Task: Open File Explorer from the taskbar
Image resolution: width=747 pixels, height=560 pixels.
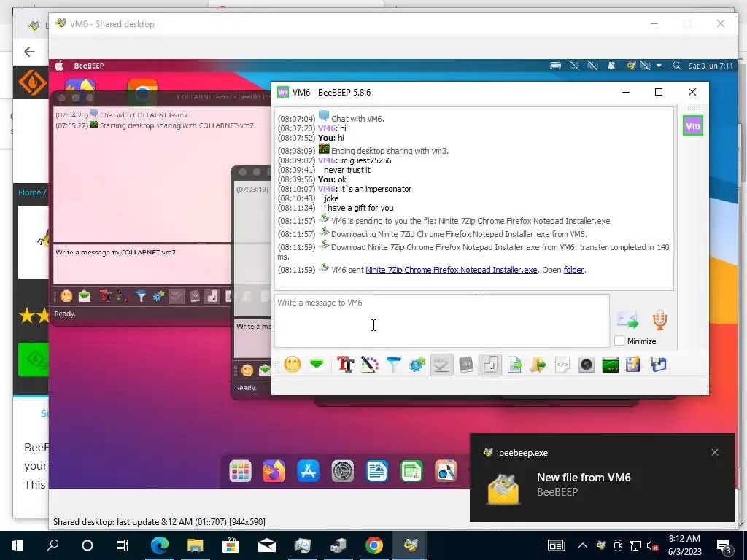Action: pos(196,545)
